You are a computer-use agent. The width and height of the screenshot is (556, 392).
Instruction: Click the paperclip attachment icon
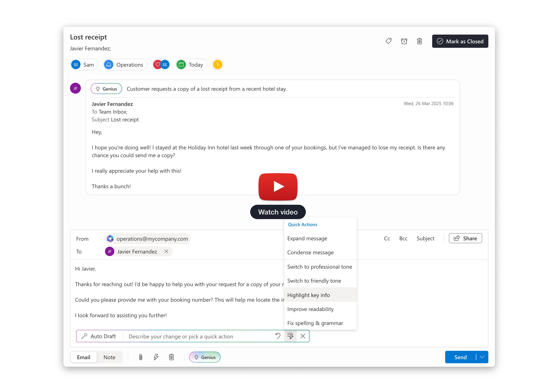tap(140, 357)
